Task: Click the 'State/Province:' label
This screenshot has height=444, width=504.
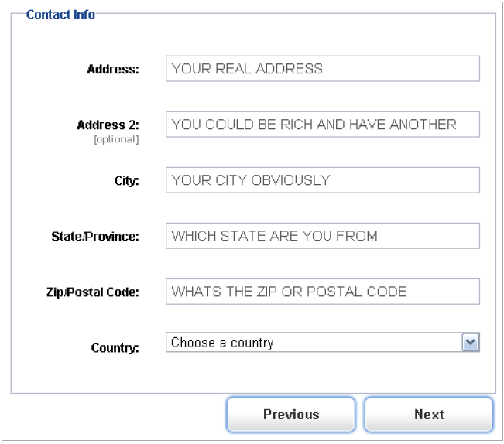Action: 95,237
